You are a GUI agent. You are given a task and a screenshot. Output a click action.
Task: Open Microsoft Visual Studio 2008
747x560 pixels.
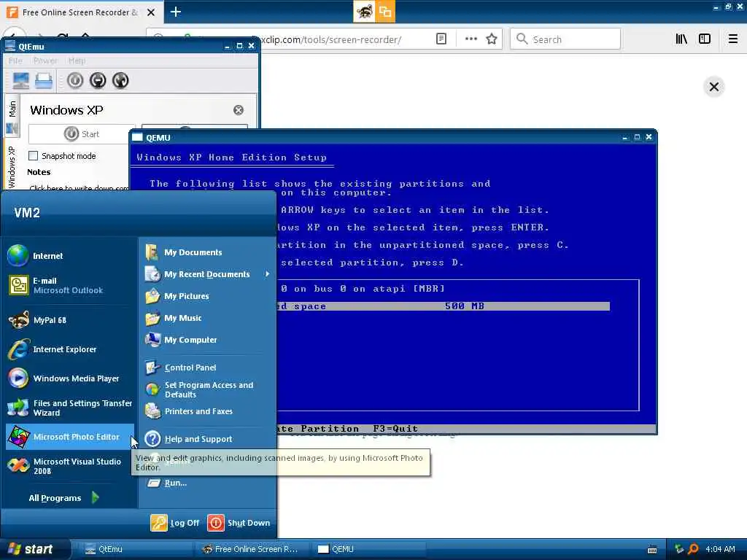(x=71, y=466)
